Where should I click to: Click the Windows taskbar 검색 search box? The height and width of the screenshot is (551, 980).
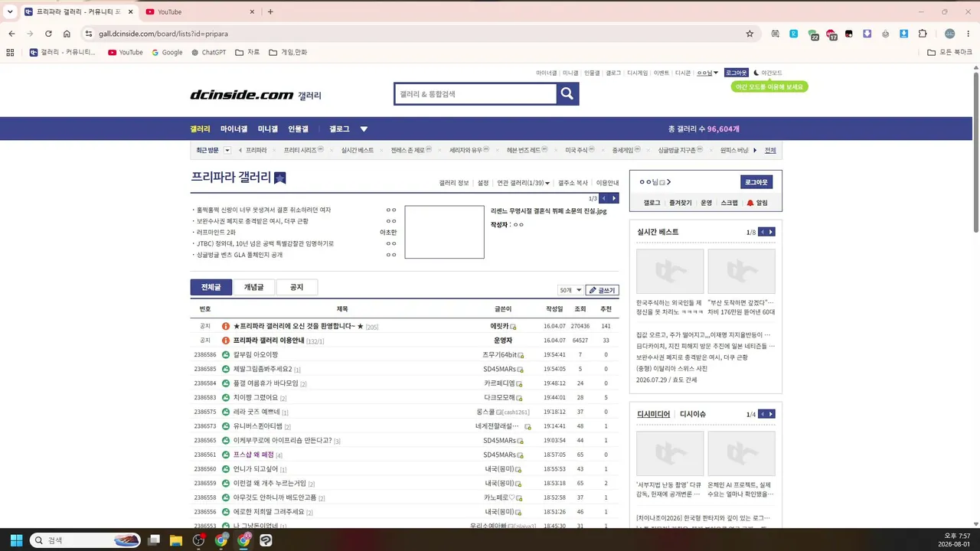point(86,540)
